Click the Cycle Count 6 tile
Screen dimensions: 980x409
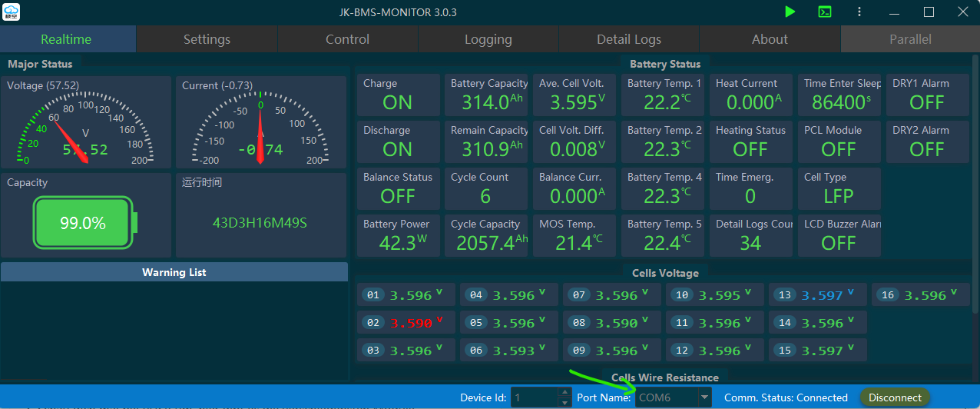click(487, 188)
